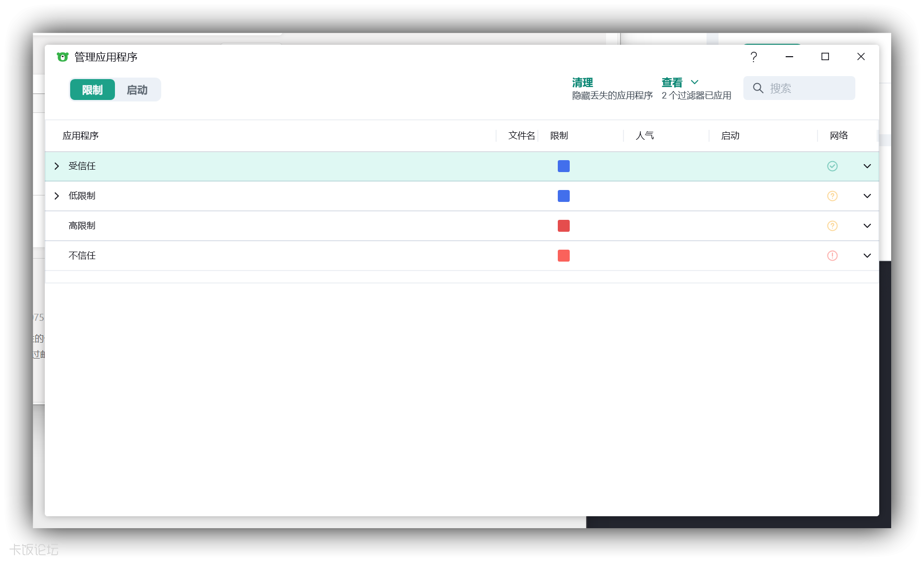
Task: Select the 限制 tab
Action: [x=93, y=90]
